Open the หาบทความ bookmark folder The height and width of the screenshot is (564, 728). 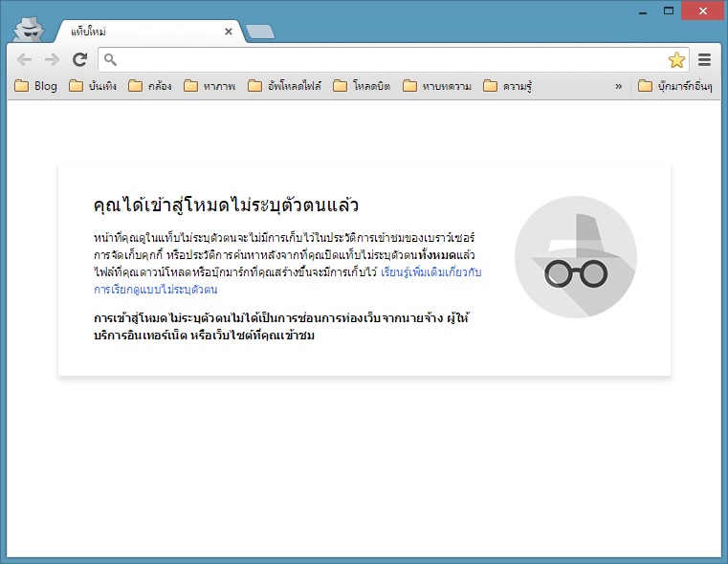coord(437,86)
